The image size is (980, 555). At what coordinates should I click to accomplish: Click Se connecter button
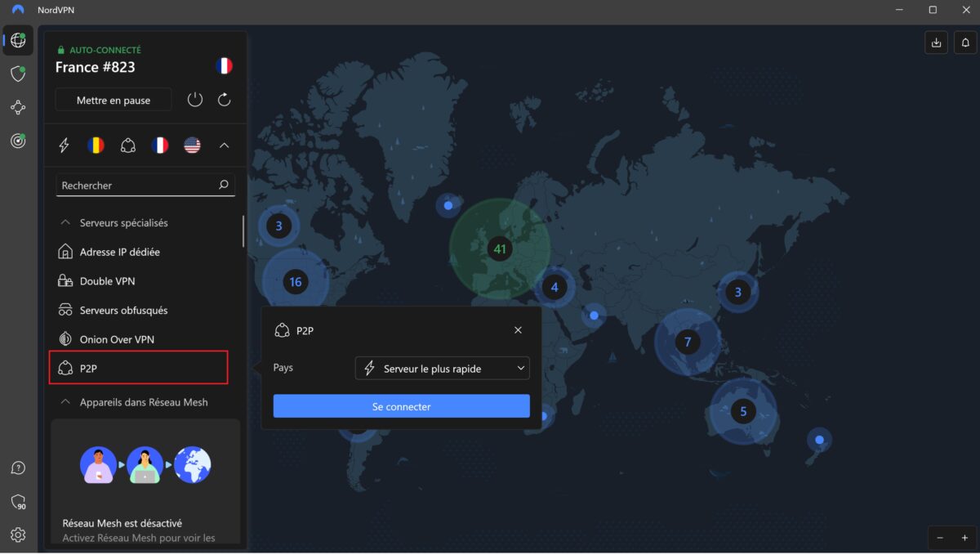pos(402,406)
